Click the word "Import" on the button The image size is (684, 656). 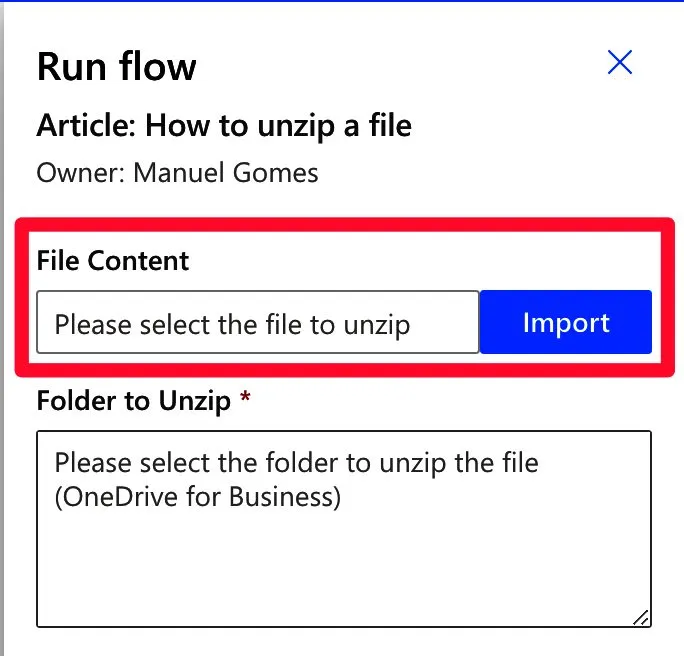click(566, 323)
